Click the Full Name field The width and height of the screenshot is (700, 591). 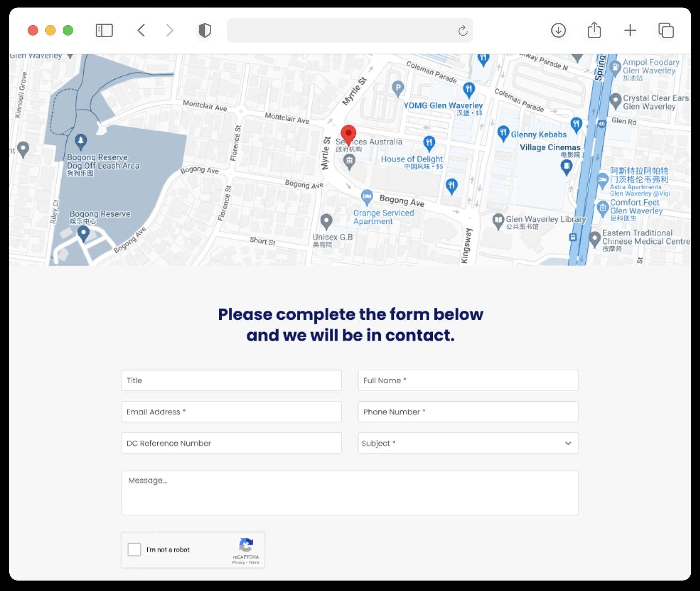point(468,380)
